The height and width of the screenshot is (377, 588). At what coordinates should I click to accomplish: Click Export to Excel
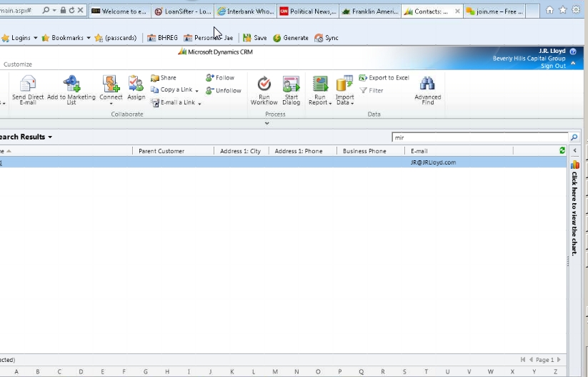384,78
